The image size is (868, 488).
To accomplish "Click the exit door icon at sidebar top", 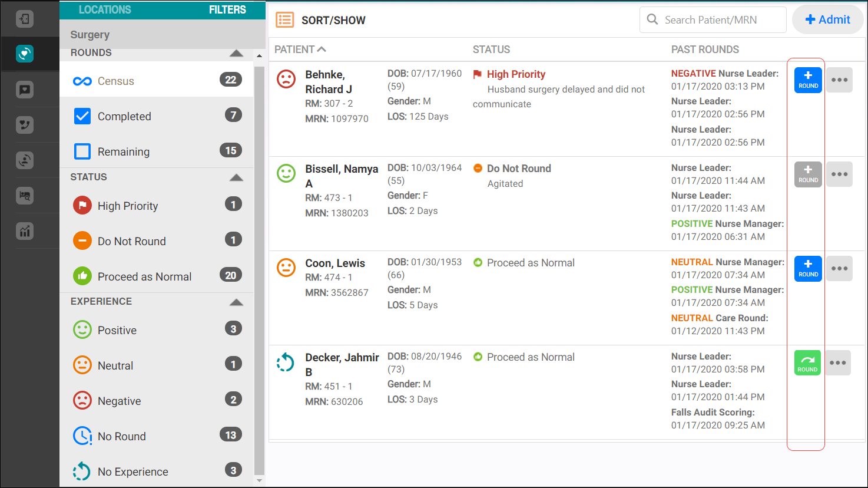I will pos(25,19).
